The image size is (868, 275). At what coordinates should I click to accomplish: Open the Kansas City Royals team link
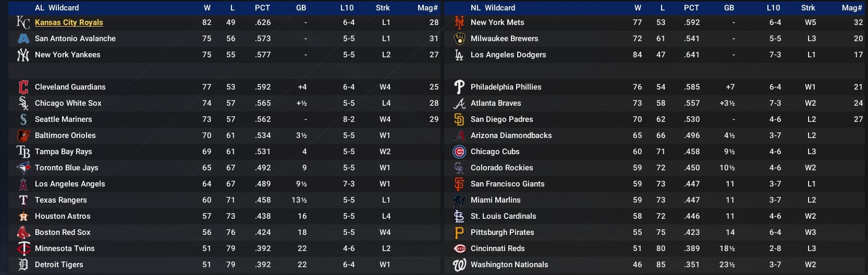pyautogui.click(x=69, y=22)
